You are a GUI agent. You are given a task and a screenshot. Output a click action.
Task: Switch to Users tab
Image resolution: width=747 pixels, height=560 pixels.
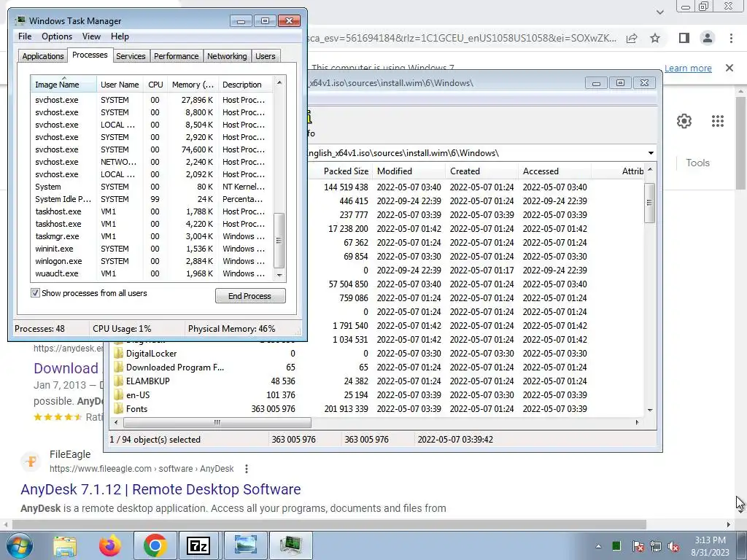(266, 56)
